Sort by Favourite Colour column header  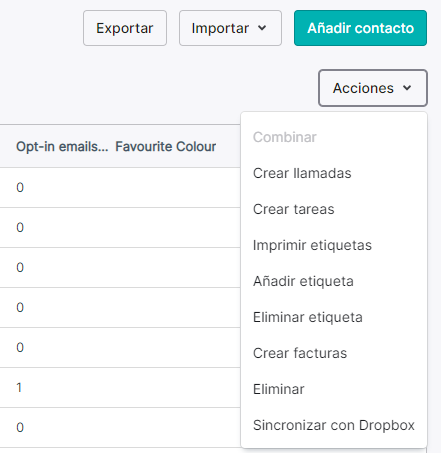click(x=166, y=146)
